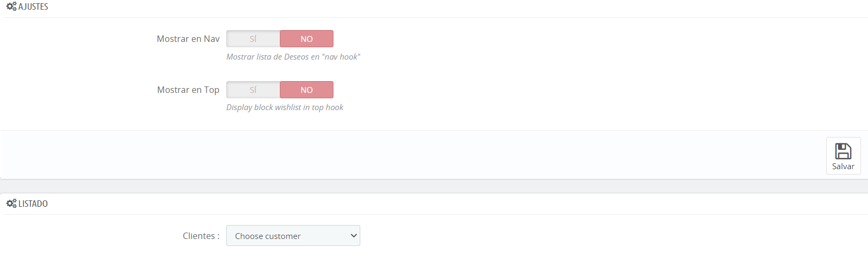Click the gray gap between both panels
868x268 pixels.
434,186
